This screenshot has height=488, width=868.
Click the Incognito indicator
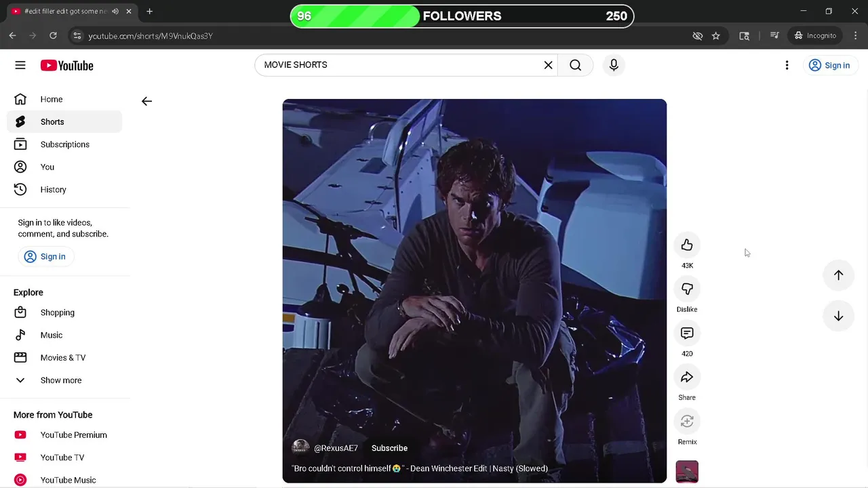(x=815, y=35)
